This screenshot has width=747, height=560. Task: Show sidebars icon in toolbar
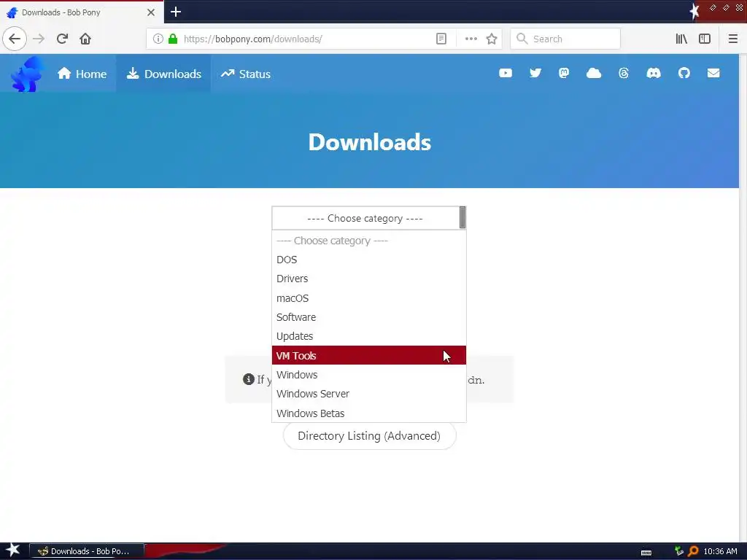click(705, 39)
